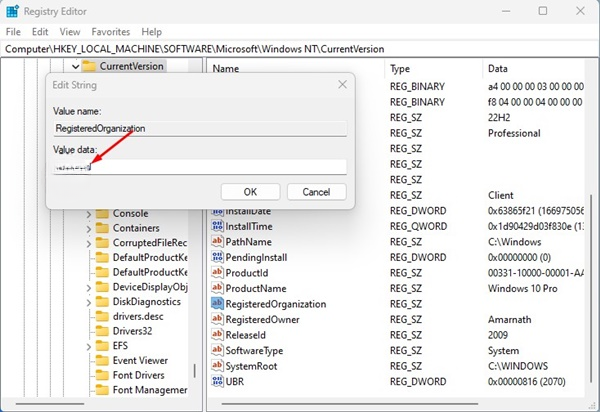Image resolution: width=600 pixels, height=412 pixels.
Task: Select the RegisteredOrganization string value icon
Action: click(x=217, y=304)
